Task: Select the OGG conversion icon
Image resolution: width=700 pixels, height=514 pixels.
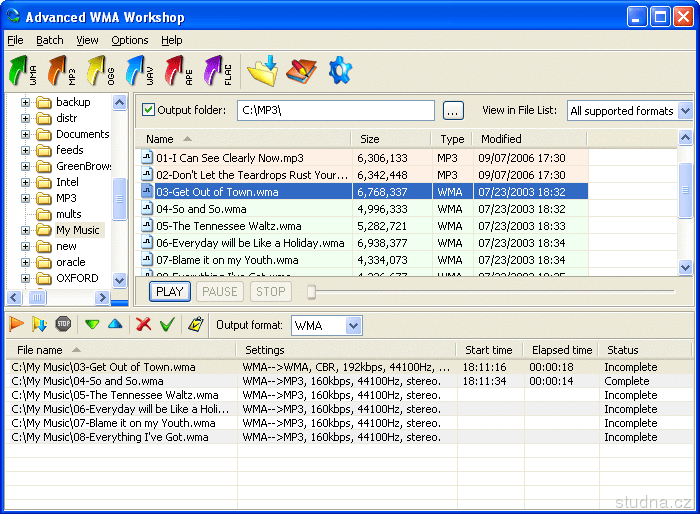Action: point(100,72)
